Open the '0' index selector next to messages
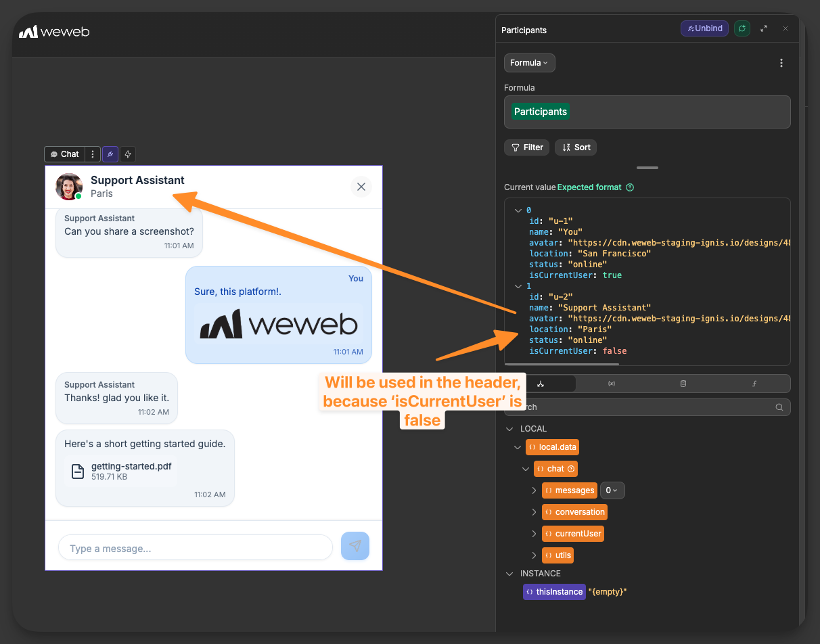The width and height of the screenshot is (820, 644). click(612, 490)
